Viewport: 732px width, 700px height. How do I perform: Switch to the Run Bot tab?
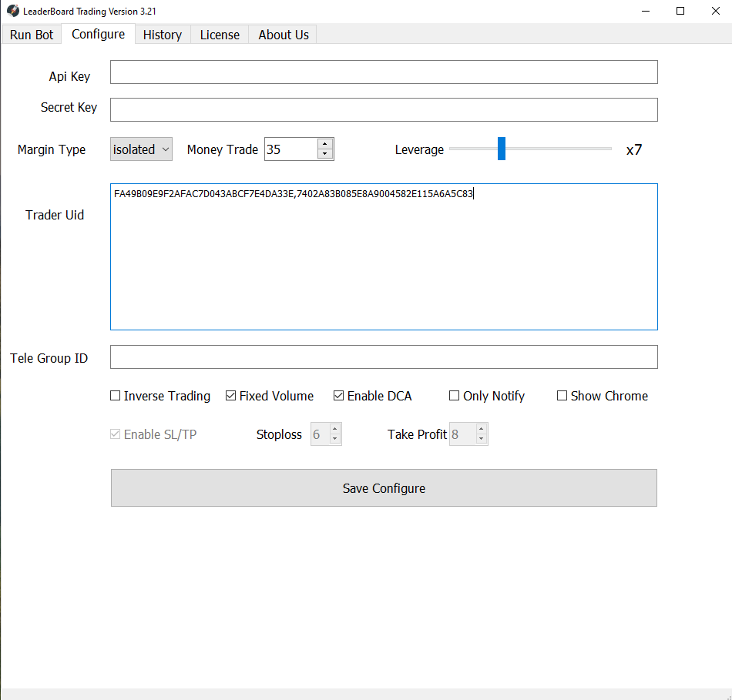(32, 35)
